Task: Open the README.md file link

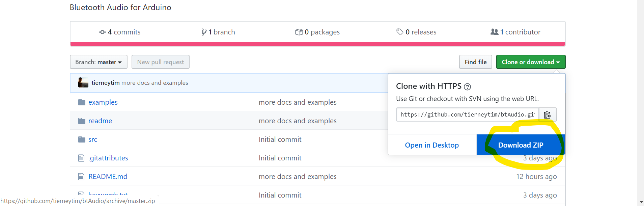Action: (x=108, y=177)
